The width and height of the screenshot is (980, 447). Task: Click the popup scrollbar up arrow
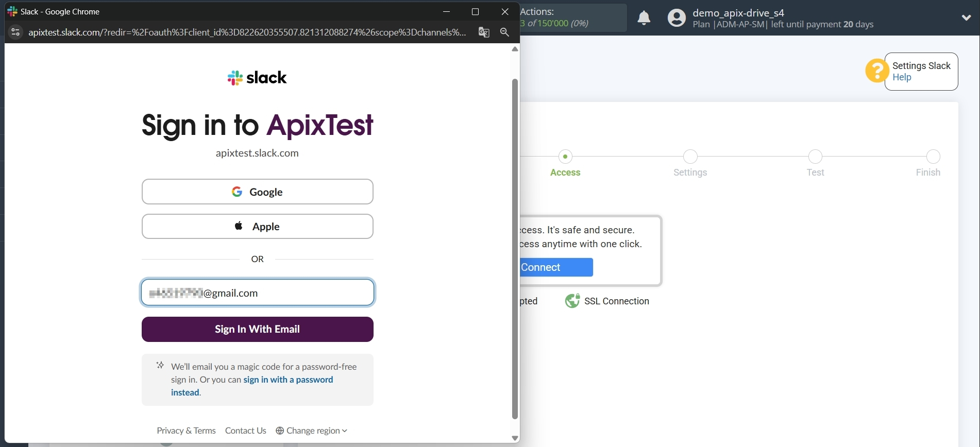(x=515, y=49)
